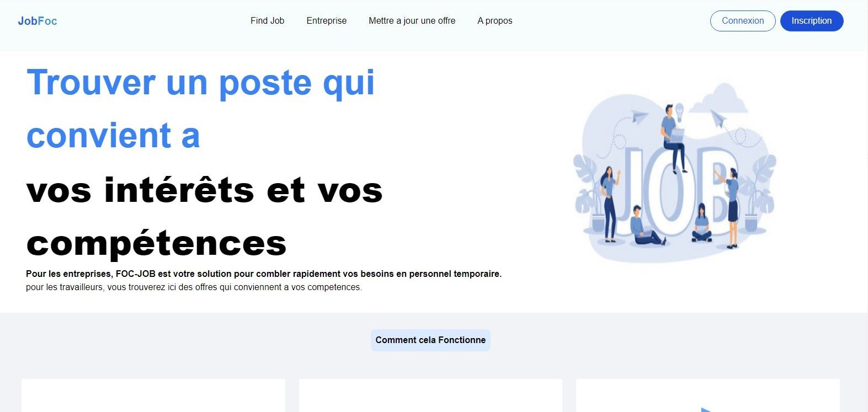The width and height of the screenshot is (868, 412).
Task: Click the right paper airplane under the cloud
Action: point(718,119)
